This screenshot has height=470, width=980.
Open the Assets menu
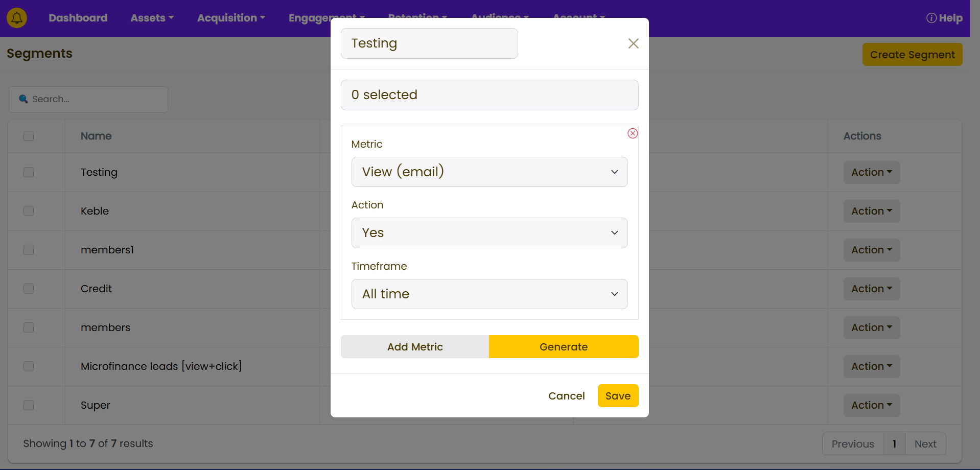[x=152, y=18]
